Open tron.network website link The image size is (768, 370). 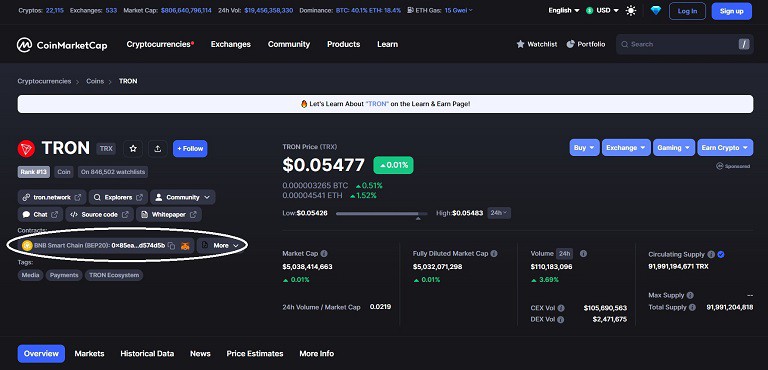point(52,197)
